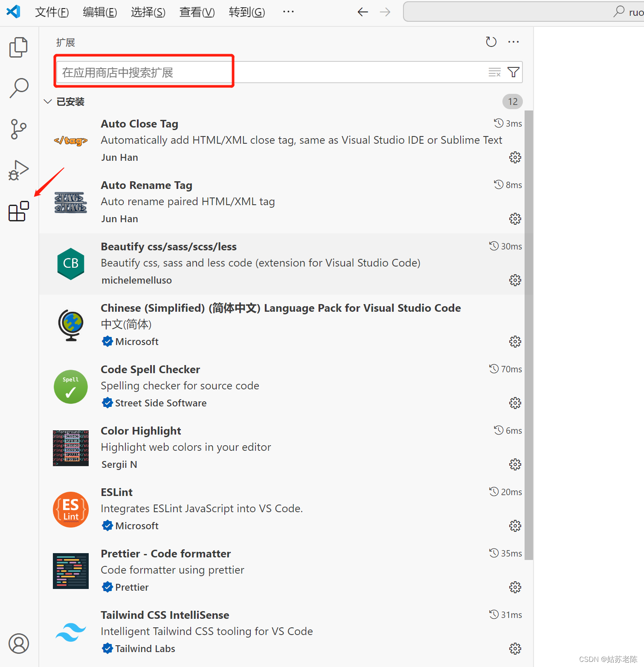644x667 pixels.
Task: Open manage gear for ESLint
Action: [x=515, y=526]
